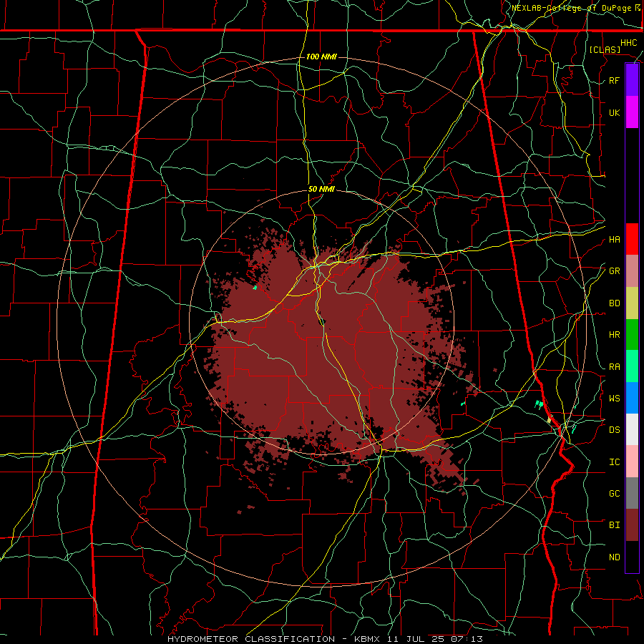Click the IC legend label

[614, 462]
